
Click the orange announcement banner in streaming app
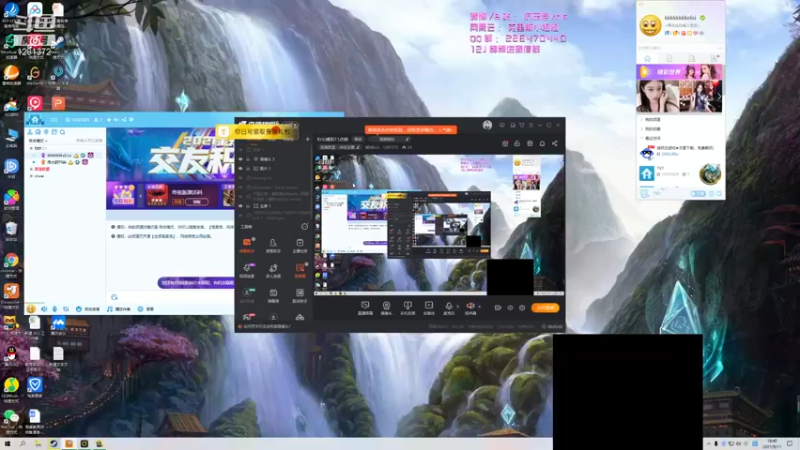tap(411, 130)
